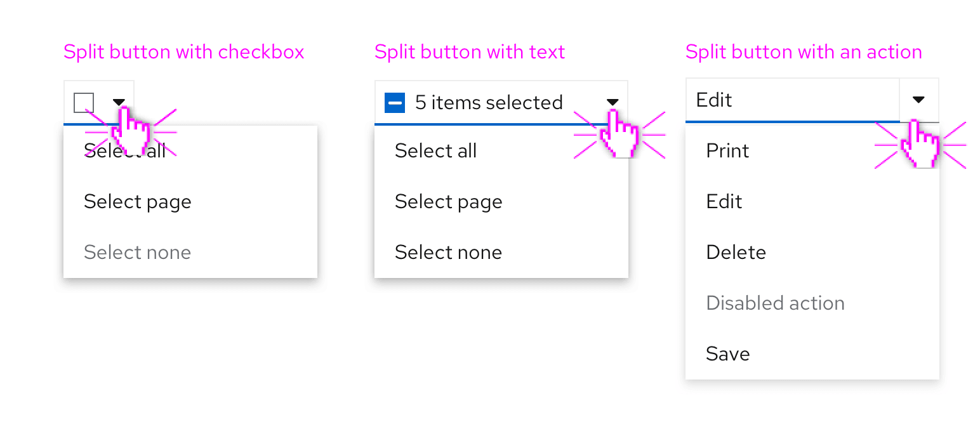Click 'Disabled action' menu entry

(x=776, y=303)
